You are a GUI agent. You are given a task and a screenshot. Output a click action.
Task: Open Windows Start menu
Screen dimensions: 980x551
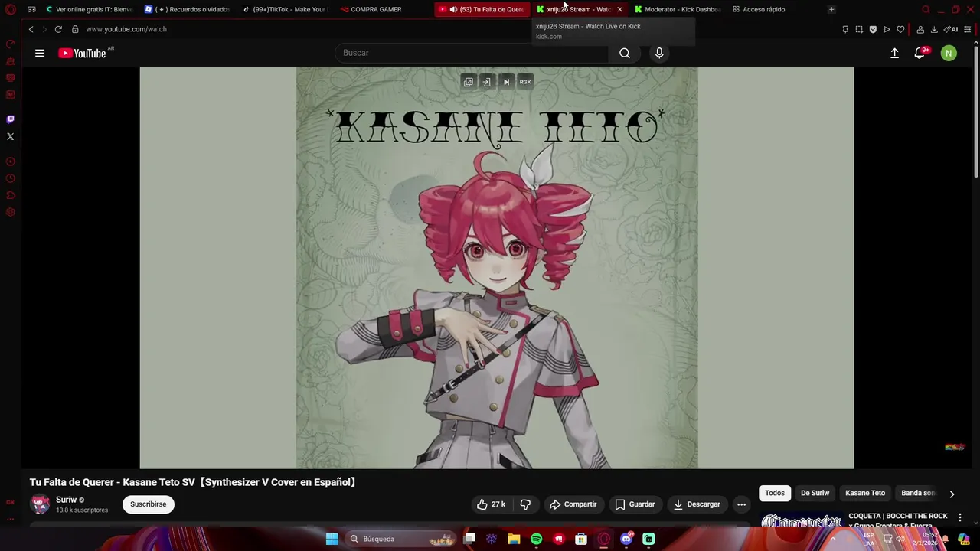(x=332, y=539)
